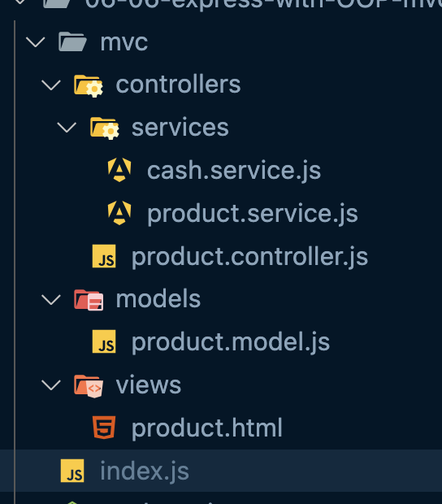The width and height of the screenshot is (442, 504).
Task: Click the Angular icon beside cash.service.js
Action: [119, 170]
